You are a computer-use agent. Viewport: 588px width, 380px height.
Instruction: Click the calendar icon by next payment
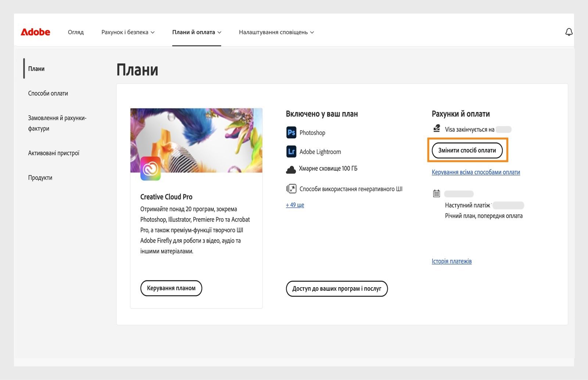(437, 193)
